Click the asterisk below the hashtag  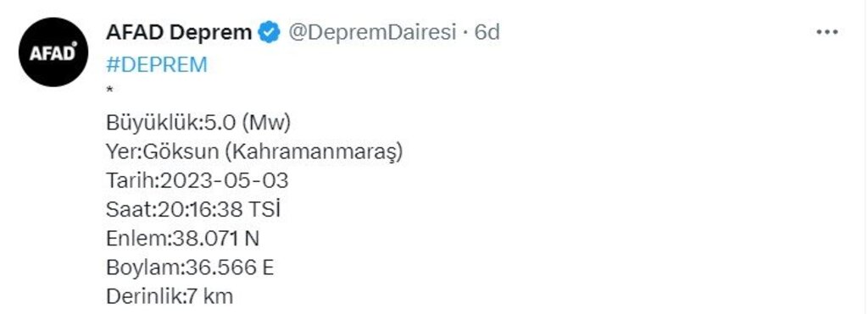[x=109, y=90]
